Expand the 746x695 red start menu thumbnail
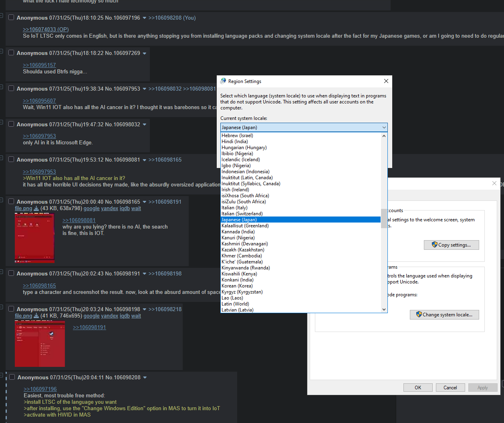Viewport: 504px width, 423px height. pyautogui.click(x=40, y=344)
